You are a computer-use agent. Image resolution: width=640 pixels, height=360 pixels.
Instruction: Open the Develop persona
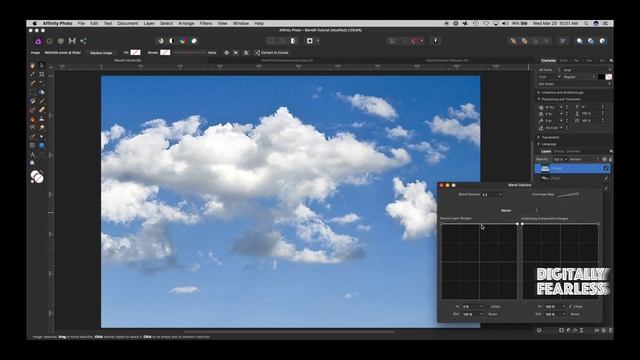tap(61, 41)
